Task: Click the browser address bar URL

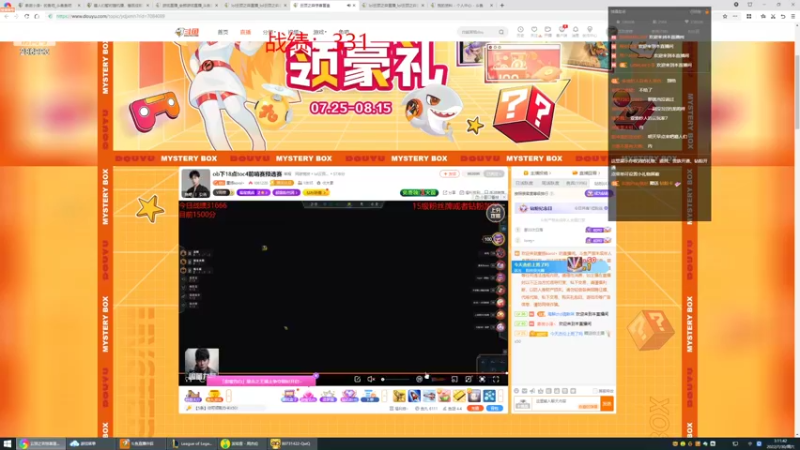Action: 110,16
